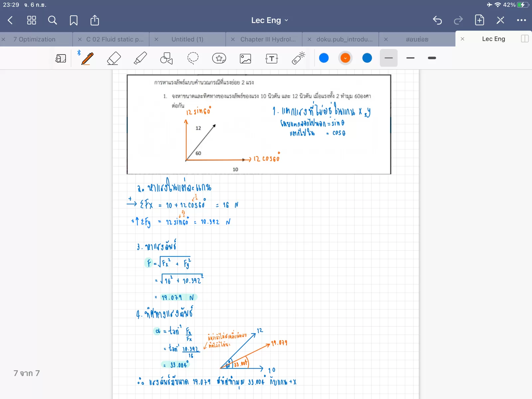The height and width of the screenshot is (399, 532).
Task: Expand the orange color swatch options
Action: coord(345,58)
